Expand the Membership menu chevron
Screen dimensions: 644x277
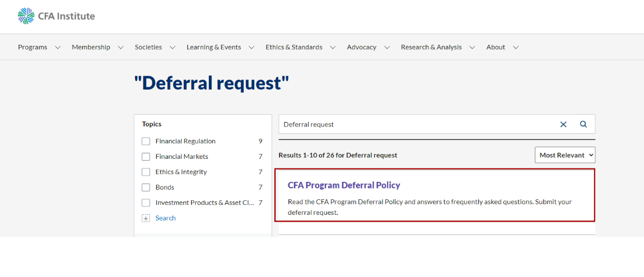tap(121, 48)
